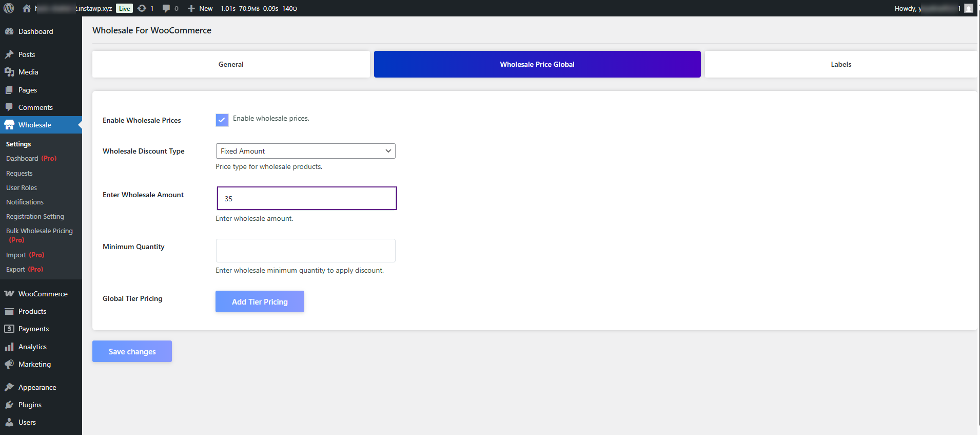This screenshot has height=435, width=980.
Task: Click the 'Enter Wholesale Amount' label
Action: click(x=143, y=195)
